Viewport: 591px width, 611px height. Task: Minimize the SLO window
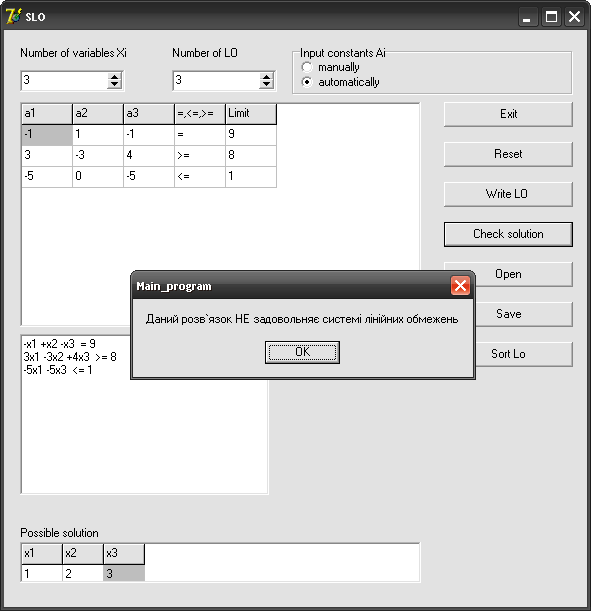(527, 17)
